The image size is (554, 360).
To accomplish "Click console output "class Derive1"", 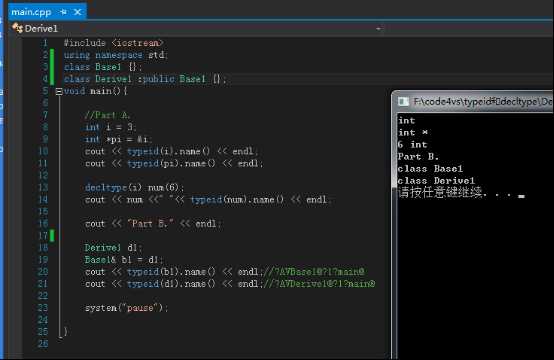I will pyautogui.click(x=436, y=181).
